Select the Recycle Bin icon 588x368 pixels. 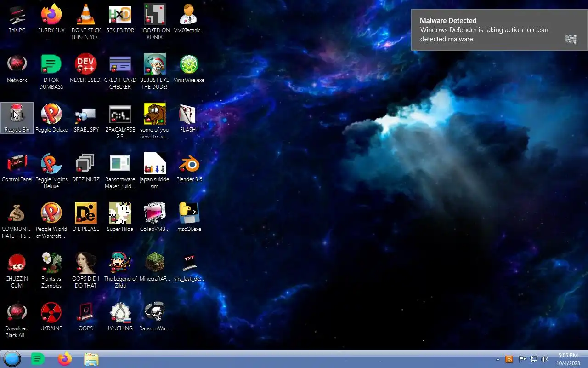click(x=17, y=119)
